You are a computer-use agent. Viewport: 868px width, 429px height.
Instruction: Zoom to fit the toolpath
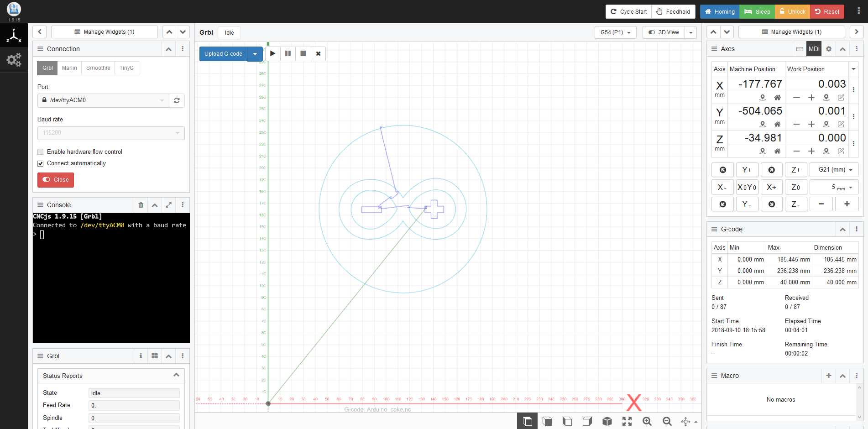coord(627,421)
